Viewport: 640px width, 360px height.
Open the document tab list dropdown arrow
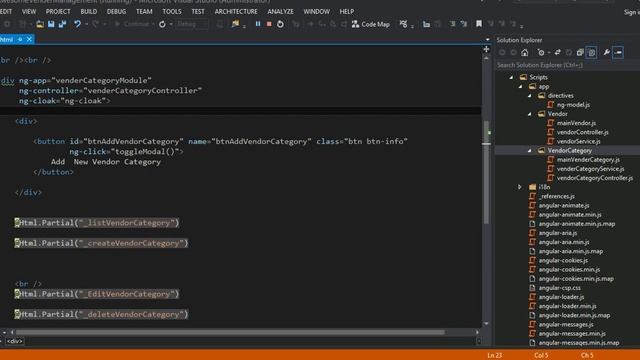[x=487, y=40]
